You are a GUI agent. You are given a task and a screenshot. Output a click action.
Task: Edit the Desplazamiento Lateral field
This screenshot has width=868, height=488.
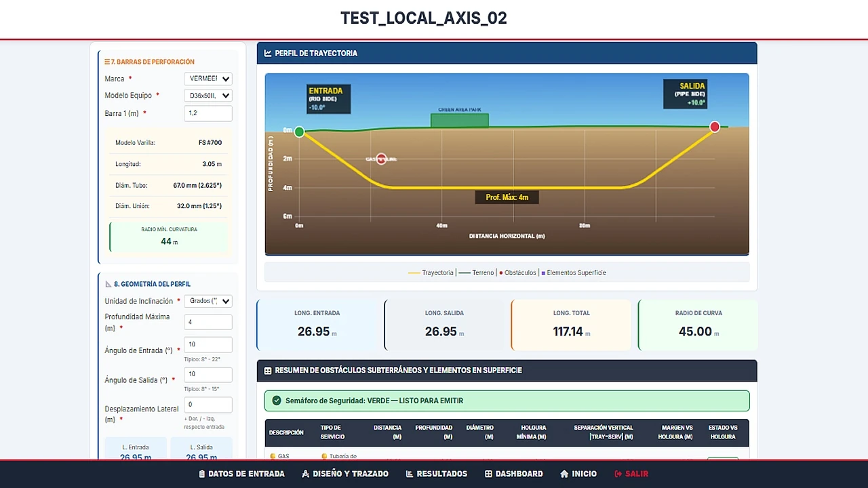[x=208, y=405]
